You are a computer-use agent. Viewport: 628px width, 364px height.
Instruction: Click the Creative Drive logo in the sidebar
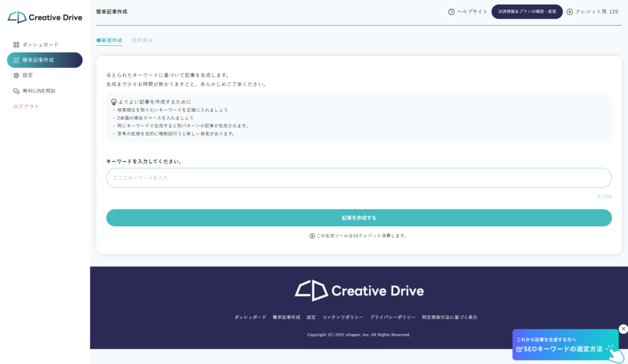point(44,17)
